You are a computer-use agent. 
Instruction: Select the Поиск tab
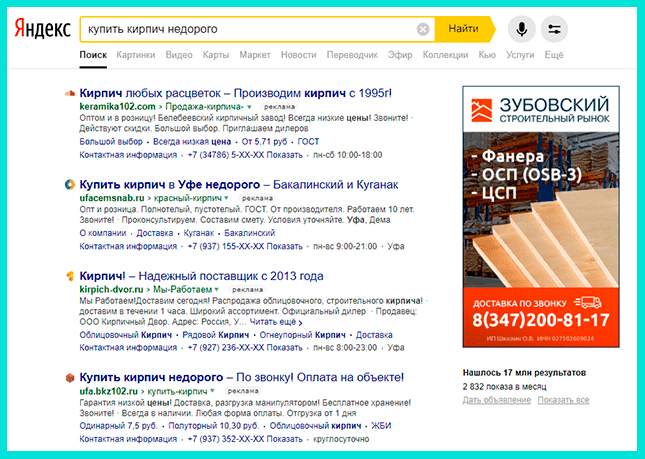(x=93, y=55)
